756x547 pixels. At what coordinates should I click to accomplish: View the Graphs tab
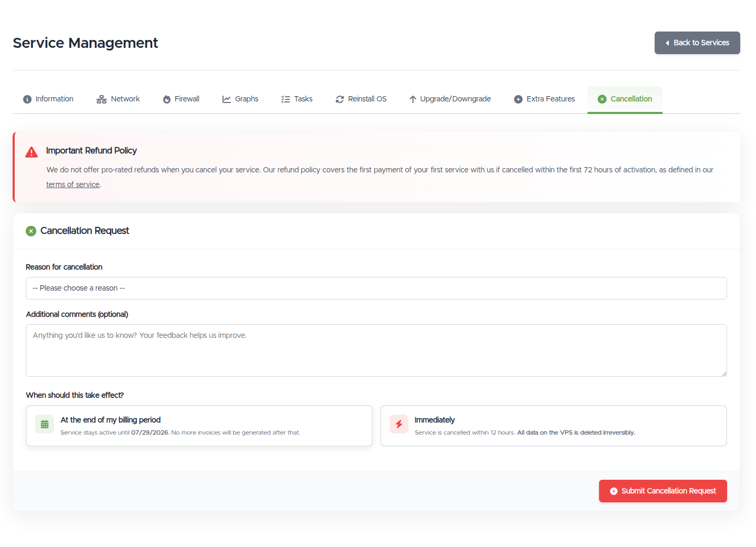[240, 99]
